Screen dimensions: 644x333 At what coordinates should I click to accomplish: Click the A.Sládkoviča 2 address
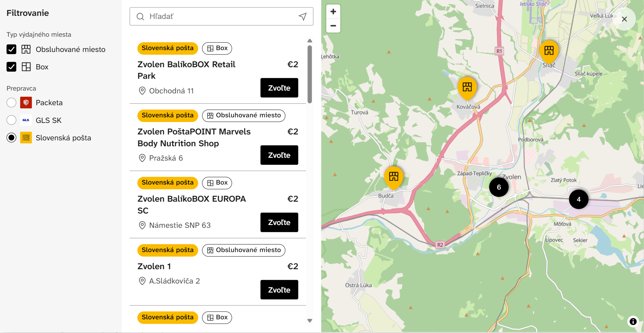click(174, 281)
